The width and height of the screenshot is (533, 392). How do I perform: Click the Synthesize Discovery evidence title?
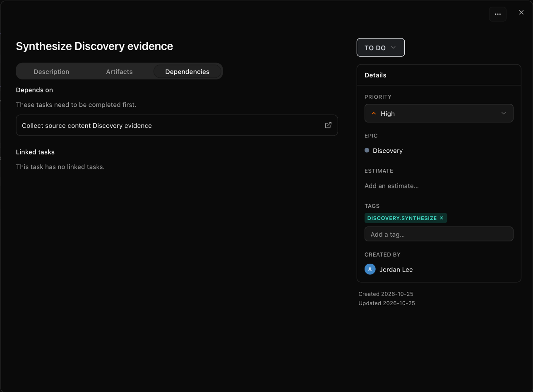[94, 46]
